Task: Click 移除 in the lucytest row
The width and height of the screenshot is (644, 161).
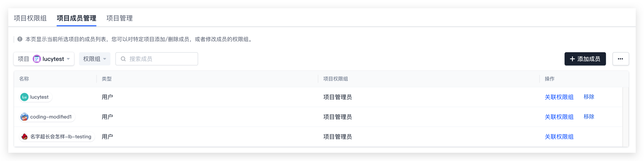Action: pos(589,97)
